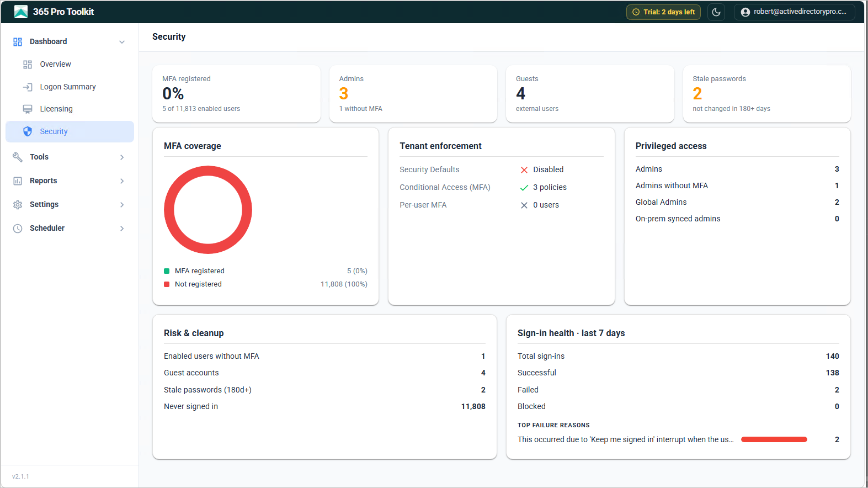Select the Security sidebar item

tap(70, 131)
